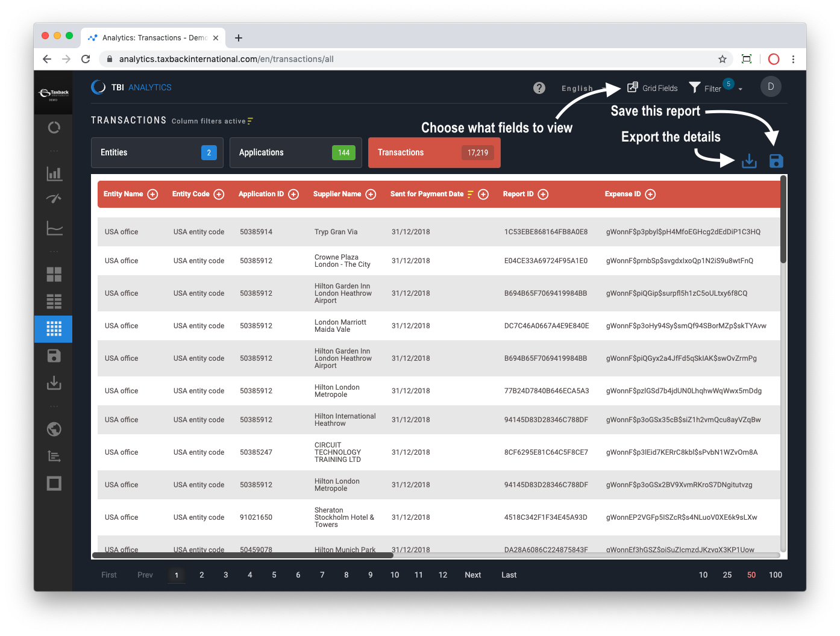The width and height of the screenshot is (840, 636).
Task: Open the gauge/speedometer view in the sidebar
Action: pyautogui.click(x=54, y=198)
